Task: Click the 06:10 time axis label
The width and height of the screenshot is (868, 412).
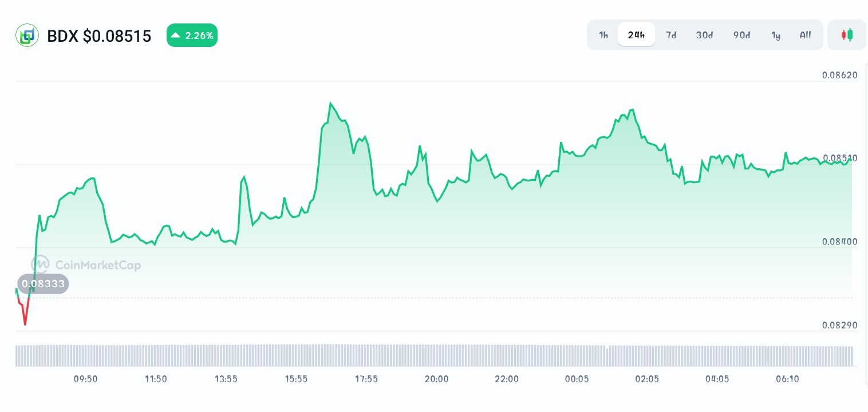Action: [x=787, y=379]
